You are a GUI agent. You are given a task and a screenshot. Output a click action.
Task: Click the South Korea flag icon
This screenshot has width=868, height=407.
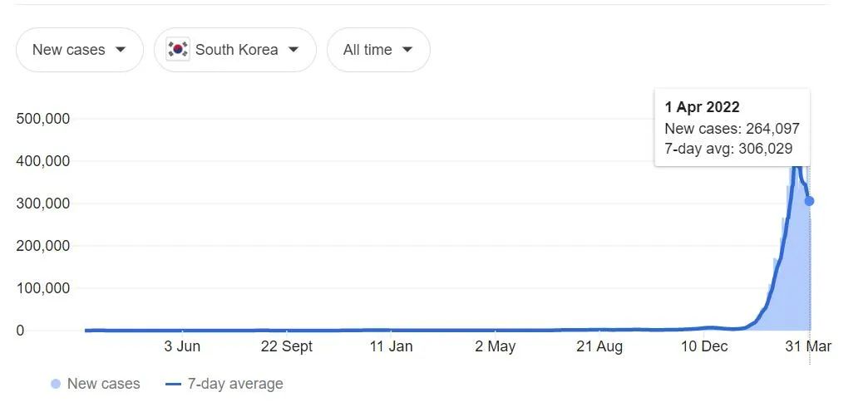[178, 50]
